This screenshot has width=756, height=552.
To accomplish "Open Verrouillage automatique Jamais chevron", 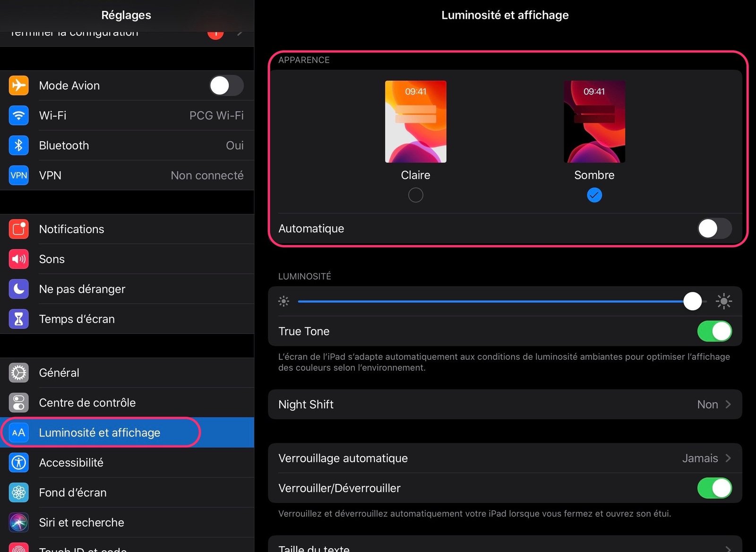I will pos(728,458).
